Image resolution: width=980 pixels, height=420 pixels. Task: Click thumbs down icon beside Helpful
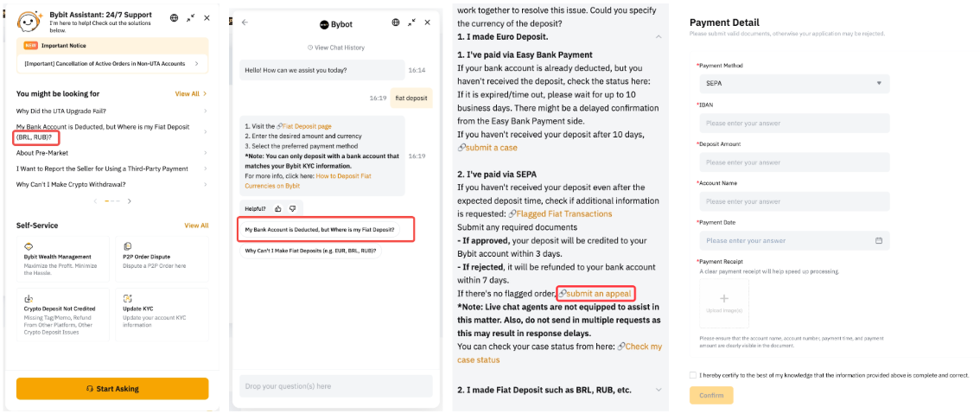pyautogui.click(x=292, y=208)
